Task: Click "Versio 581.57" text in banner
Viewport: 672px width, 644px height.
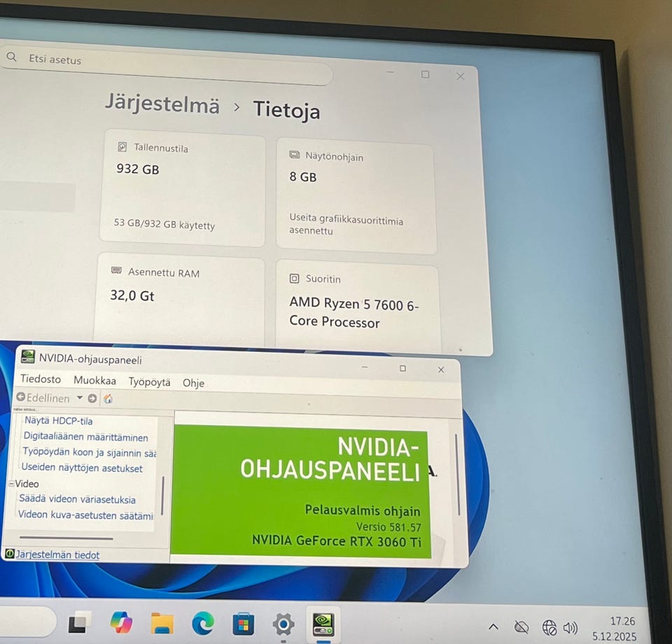Action: point(388,527)
